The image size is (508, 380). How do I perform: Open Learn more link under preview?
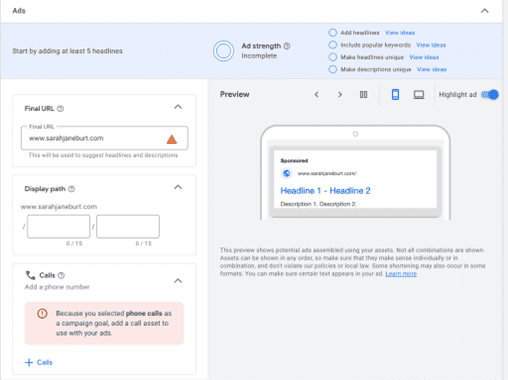(x=401, y=274)
